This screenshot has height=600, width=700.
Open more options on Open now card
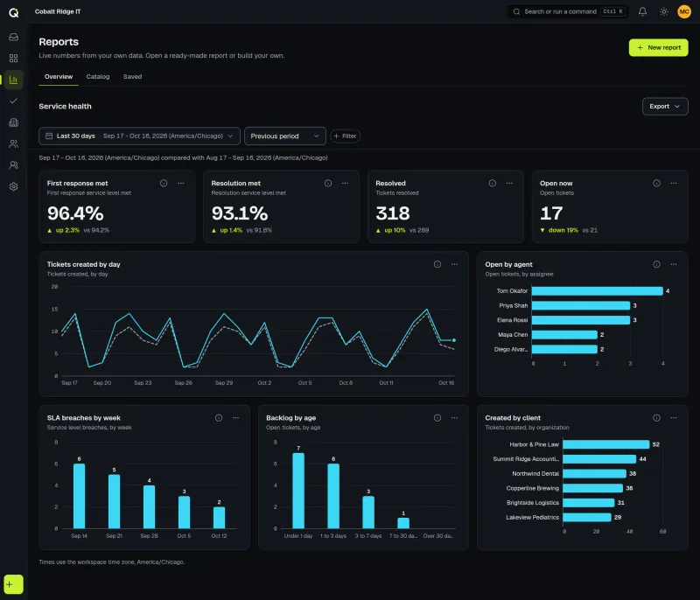pyautogui.click(x=674, y=184)
